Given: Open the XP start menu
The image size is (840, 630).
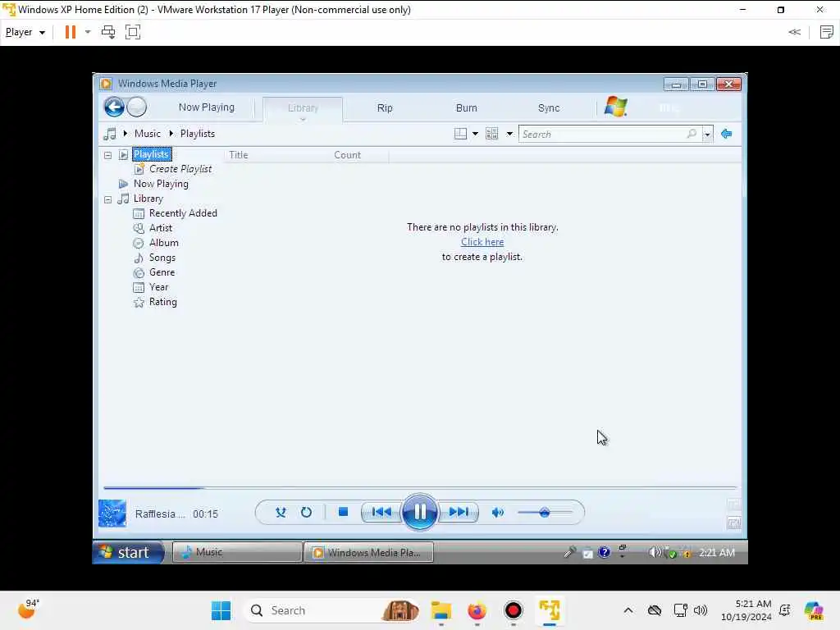Looking at the screenshot, I should (128, 552).
